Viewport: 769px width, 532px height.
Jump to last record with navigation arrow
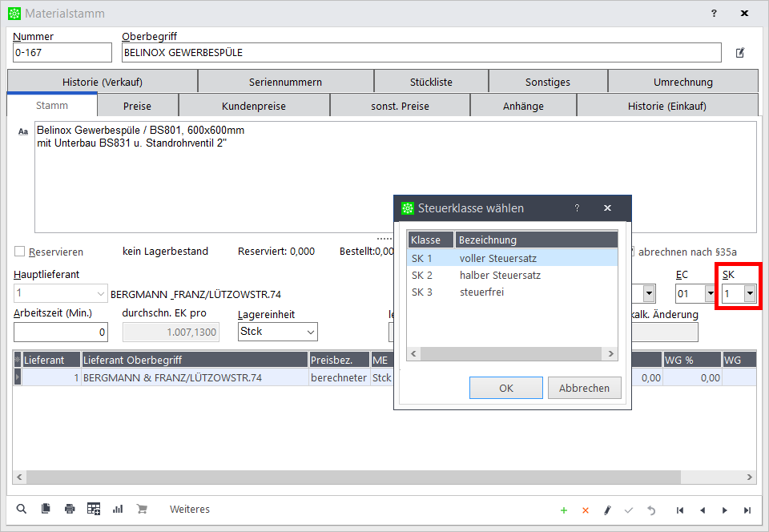coord(747,510)
